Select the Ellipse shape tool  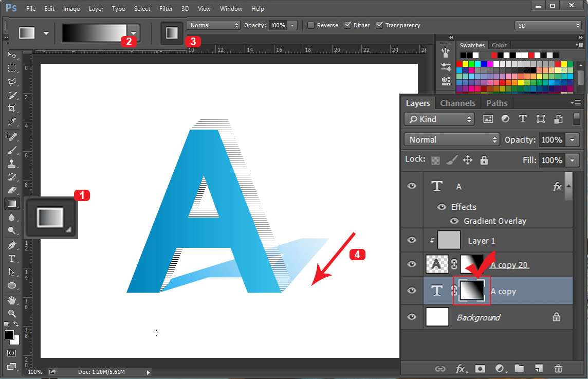point(12,285)
